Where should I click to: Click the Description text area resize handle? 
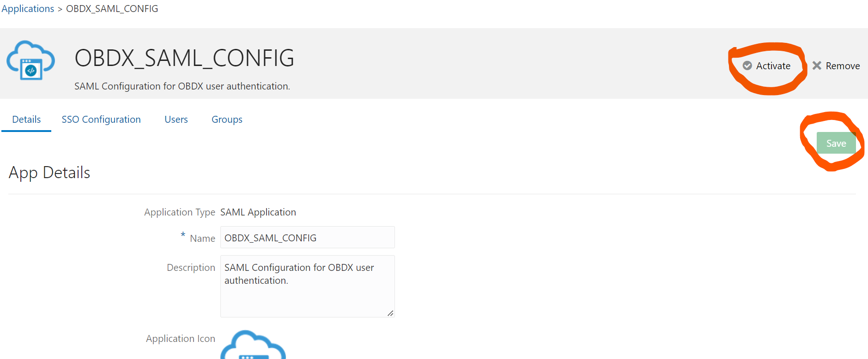tap(390, 313)
